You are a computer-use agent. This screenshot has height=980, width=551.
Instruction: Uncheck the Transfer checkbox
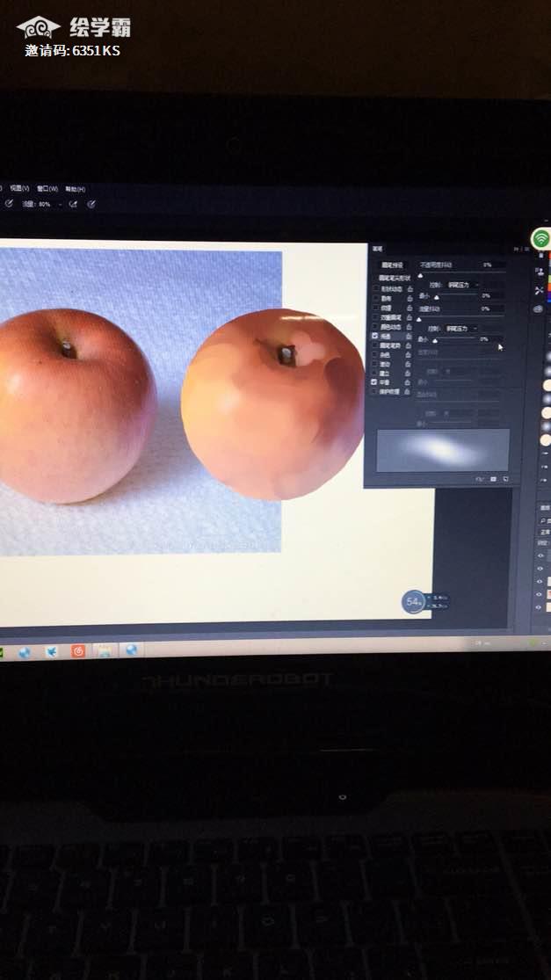375,336
